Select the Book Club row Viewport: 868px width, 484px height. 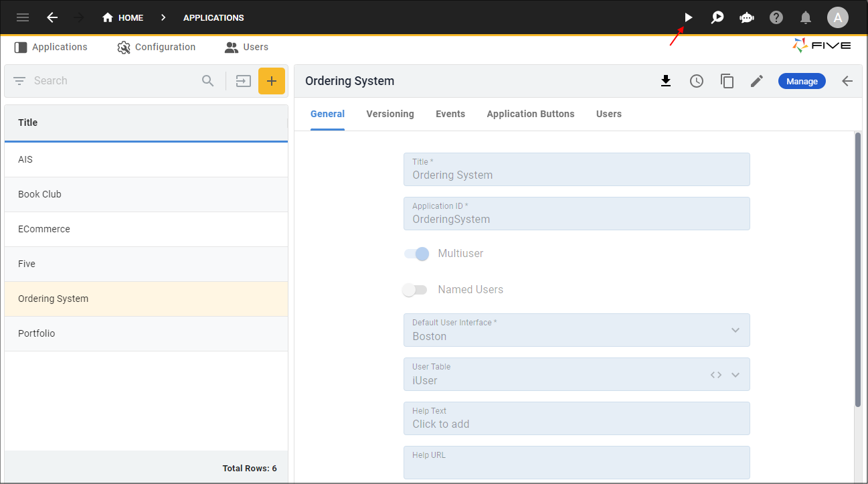pos(146,194)
